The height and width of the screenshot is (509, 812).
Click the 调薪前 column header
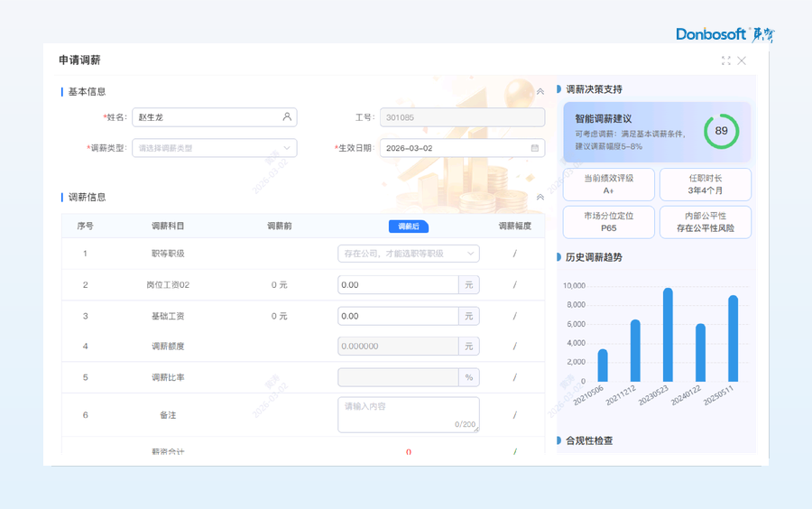(279, 226)
